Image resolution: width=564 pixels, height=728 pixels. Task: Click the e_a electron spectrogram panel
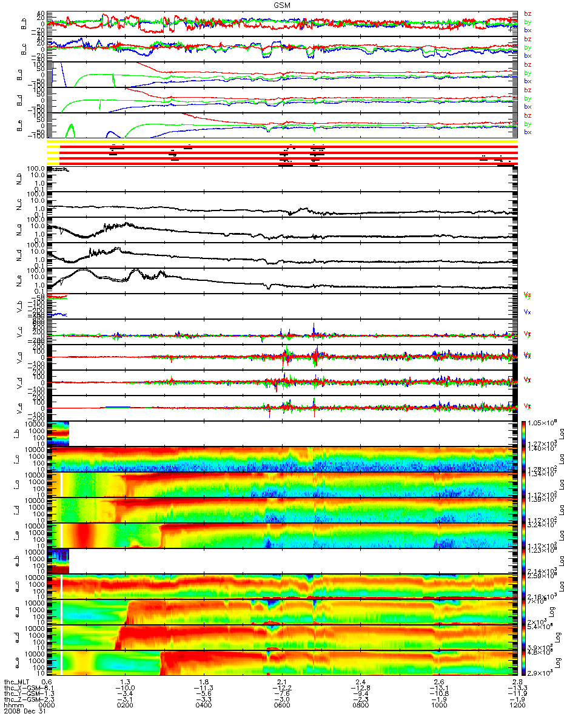click(x=281, y=611)
